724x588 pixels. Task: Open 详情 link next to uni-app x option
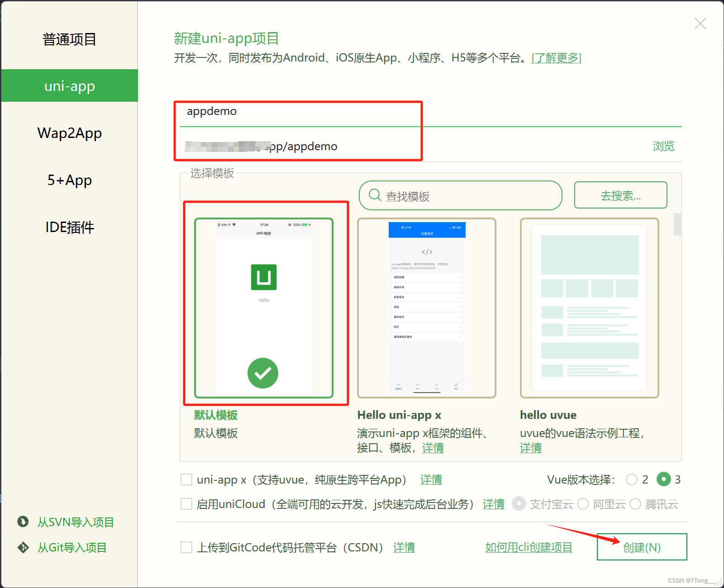click(x=431, y=479)
